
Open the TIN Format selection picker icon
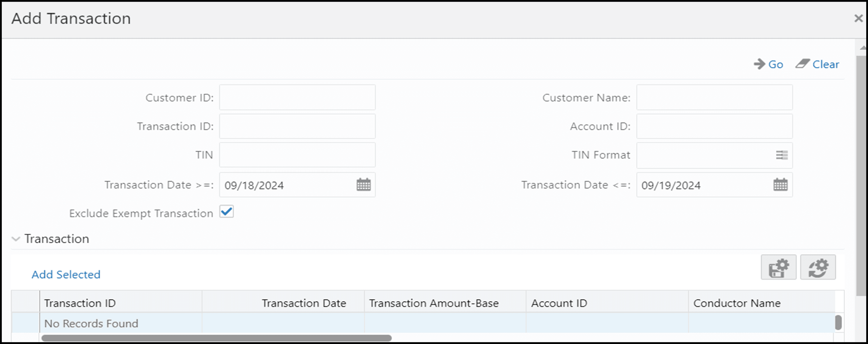[x=781, y=155]
